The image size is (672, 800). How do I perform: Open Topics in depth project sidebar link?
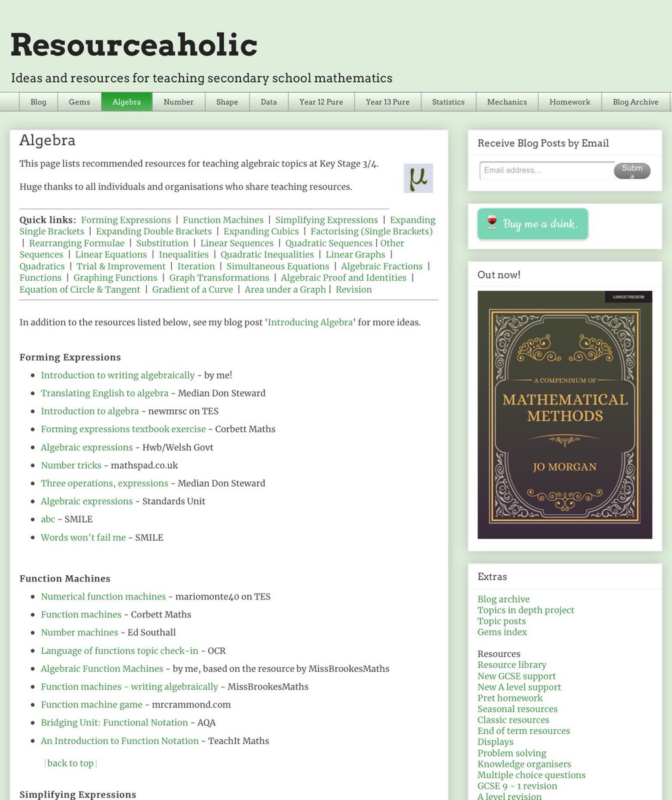click(x=526, y=610)
